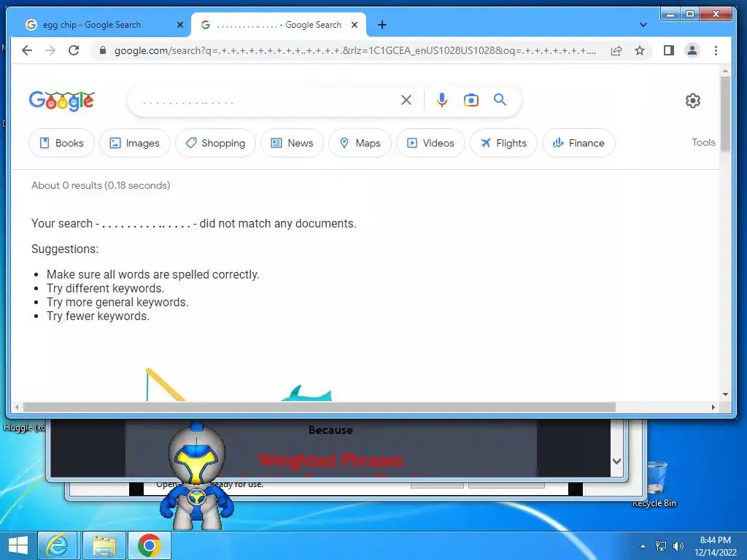Open the Windows Start button

pos(18,545)
